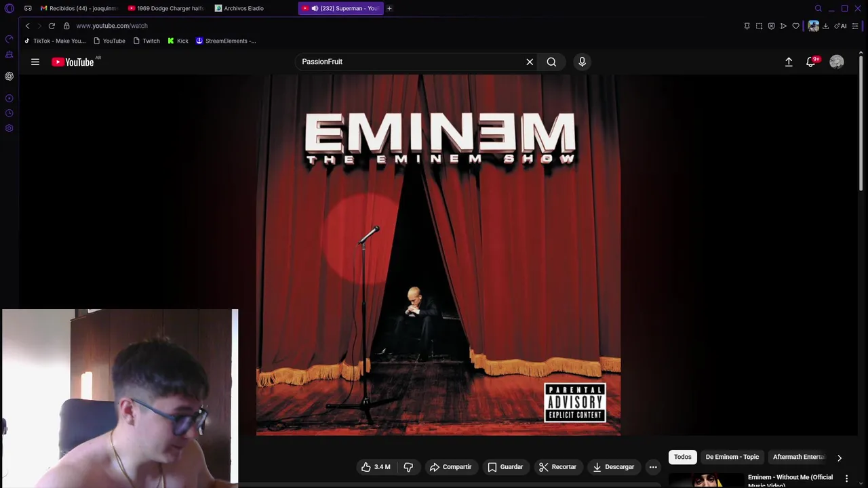
Task: Click the page vertical scrollbar
Action: click(x=861, y=122)
